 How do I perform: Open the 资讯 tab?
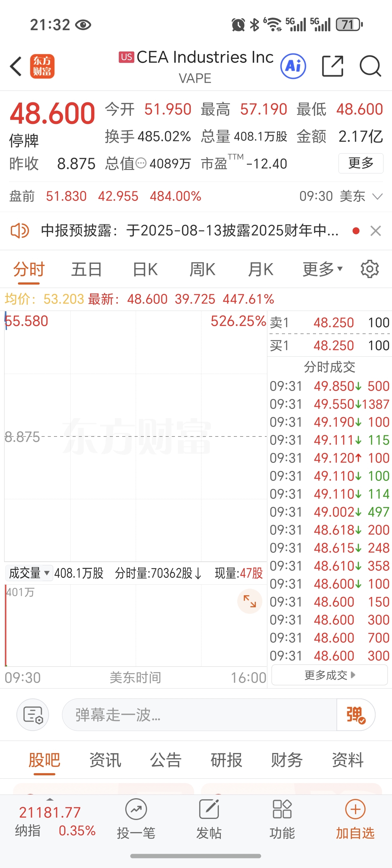coord(105,760)
